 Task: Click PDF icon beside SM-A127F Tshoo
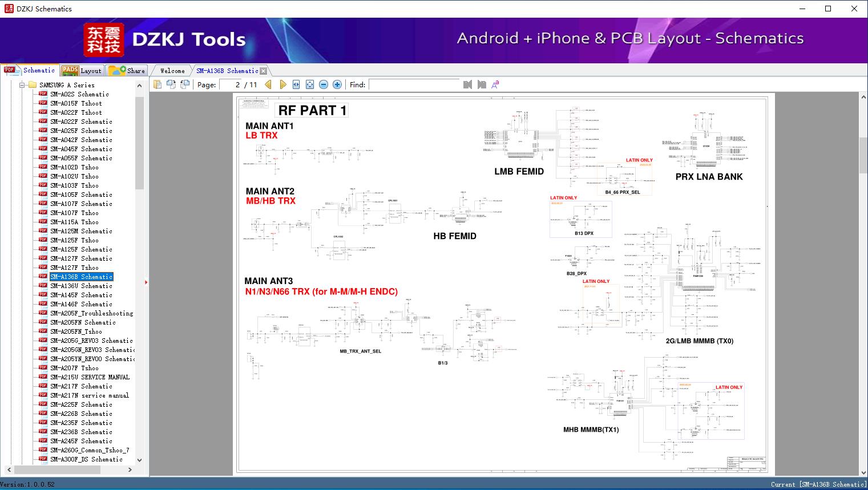click(43, 267)
